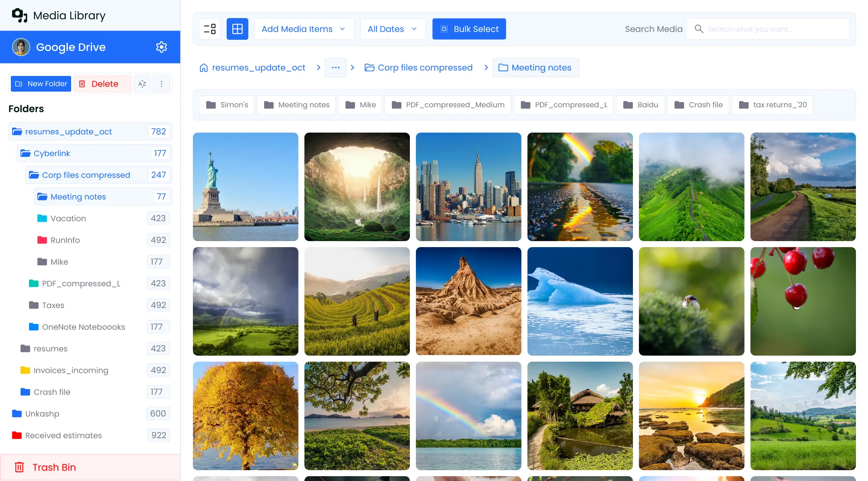Click the red RunInfo folder icon
The width and height of the screenshot is (868, 481).
pos(42,240)
